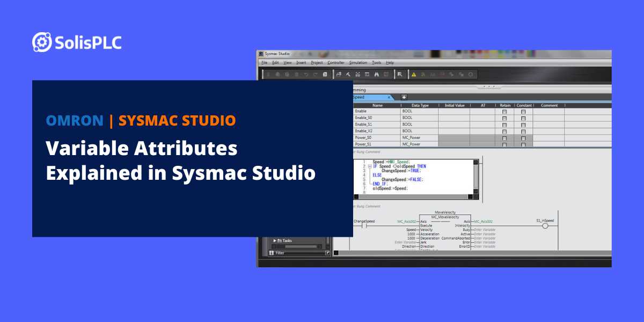Click the MoveVelocity instance name above the block
The height and width of the screenshot is (322, 644).
(445, 213)
